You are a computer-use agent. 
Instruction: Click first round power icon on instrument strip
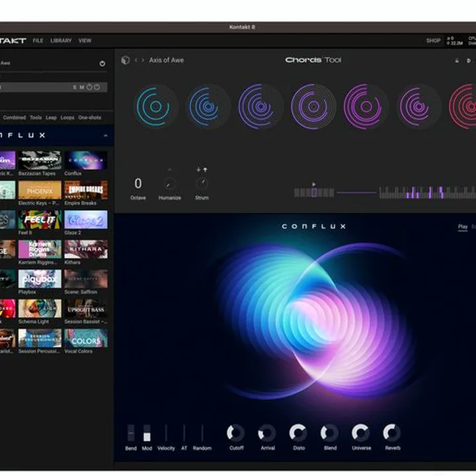click(89, 87)
